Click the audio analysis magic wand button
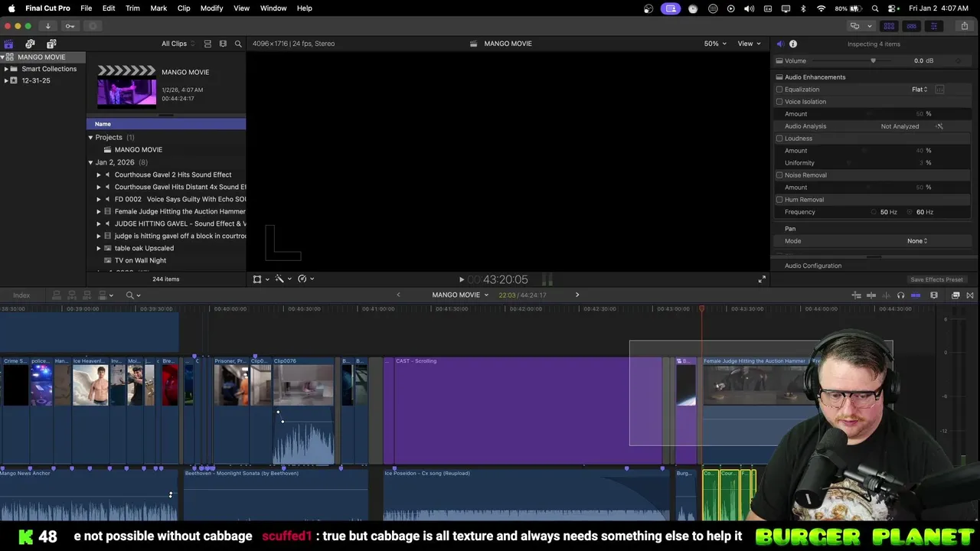980x551 pixels. 939,126
